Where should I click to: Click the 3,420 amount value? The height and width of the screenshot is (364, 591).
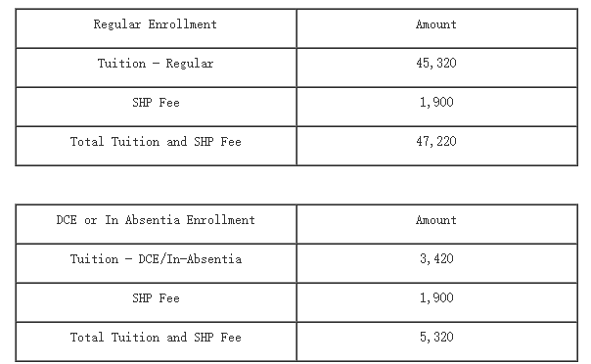[436, 258]
